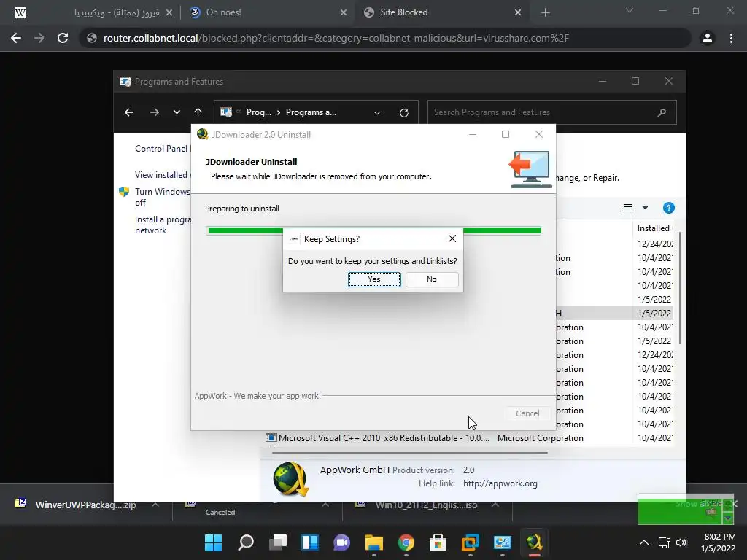Expand WinverUWPPackag zip download options chevron
Viewport: 747px width, 560px height.
[155, 505]
